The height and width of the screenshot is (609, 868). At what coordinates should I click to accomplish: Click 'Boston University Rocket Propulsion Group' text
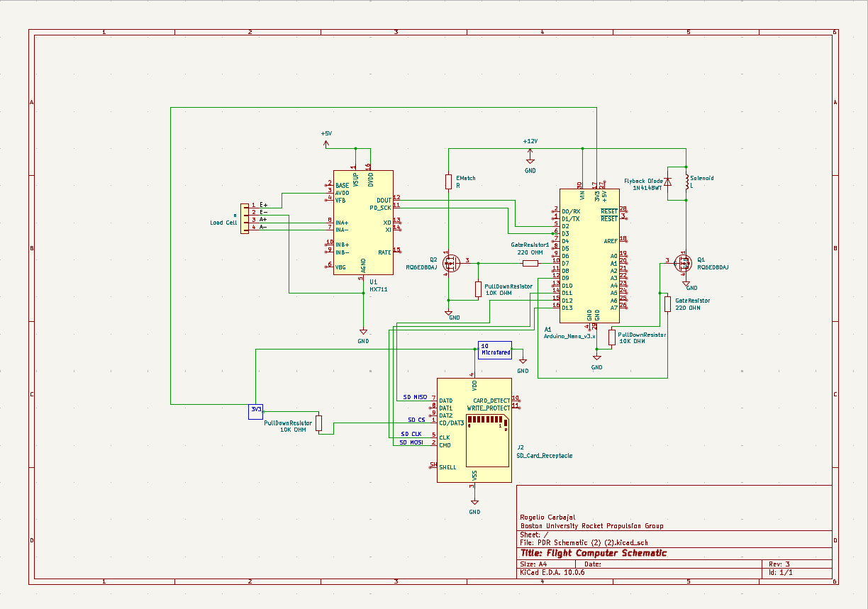point(591,526)
